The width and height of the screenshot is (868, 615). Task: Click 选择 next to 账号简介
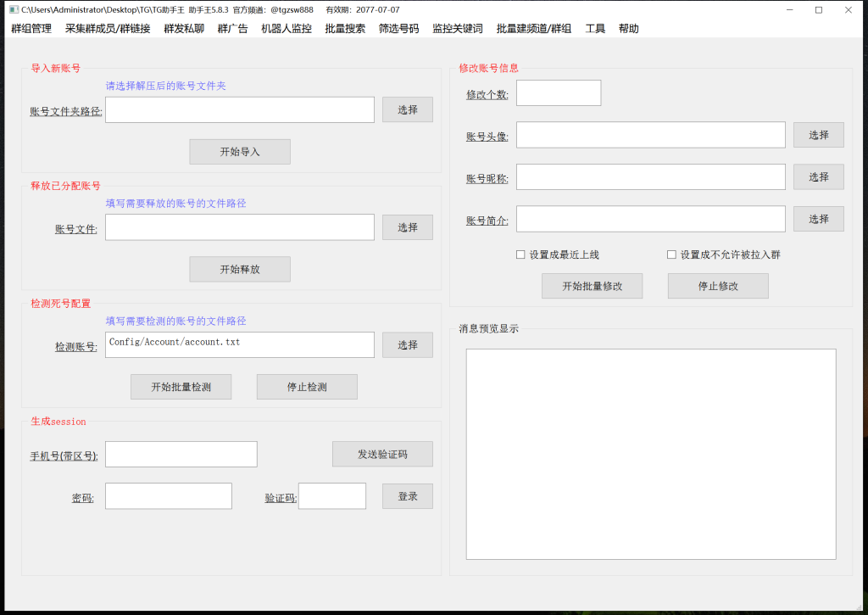pyautogui.click(x=818, y=219)
